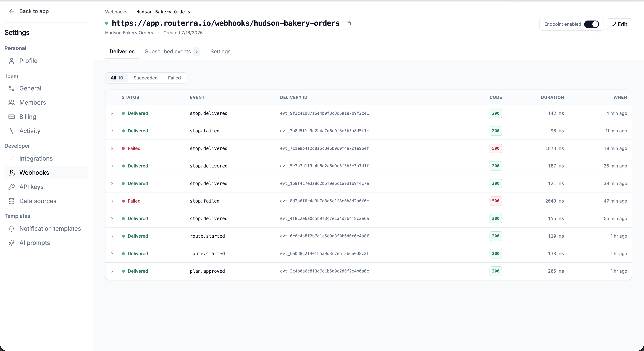Click the AI prompts sparkle icon
Viewport: 644px width, 351px height.
pos(12,243)
